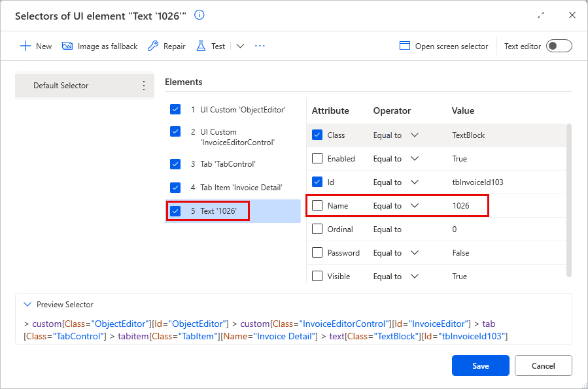Click the Cancel button
Viewport: 588px width, 389px height.
pyautogui.click(x=543, y=365)
